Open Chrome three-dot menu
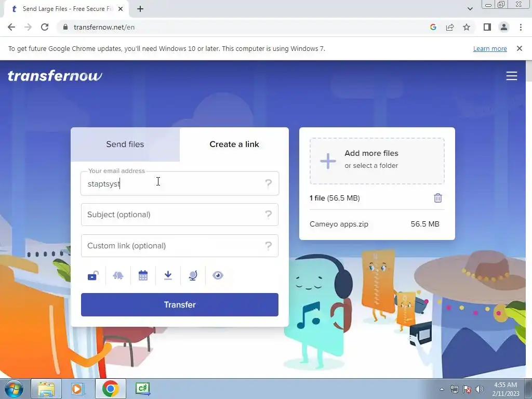The image size is (532, 399). 521,27
